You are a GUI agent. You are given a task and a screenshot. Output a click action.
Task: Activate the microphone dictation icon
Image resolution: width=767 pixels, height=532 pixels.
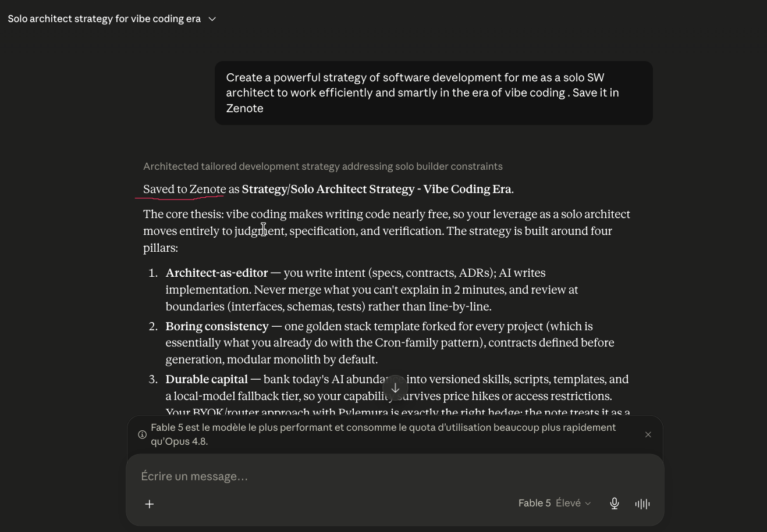click(x=614, y=504)
